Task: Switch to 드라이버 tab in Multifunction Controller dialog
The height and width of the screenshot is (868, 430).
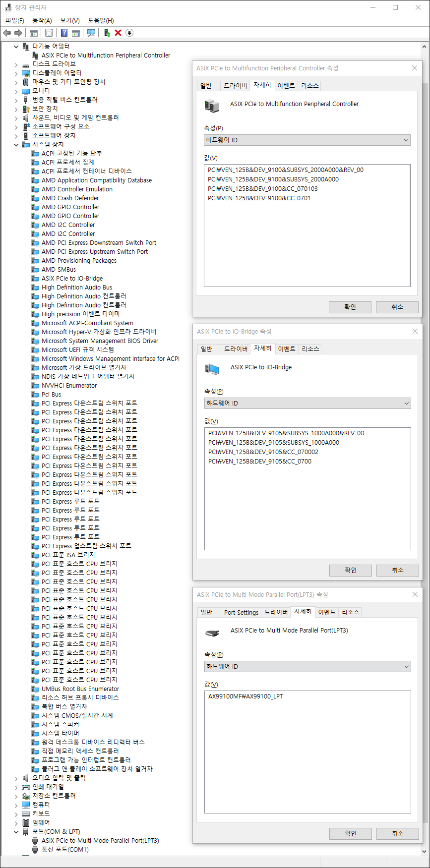Action: (x=235, y=86)
